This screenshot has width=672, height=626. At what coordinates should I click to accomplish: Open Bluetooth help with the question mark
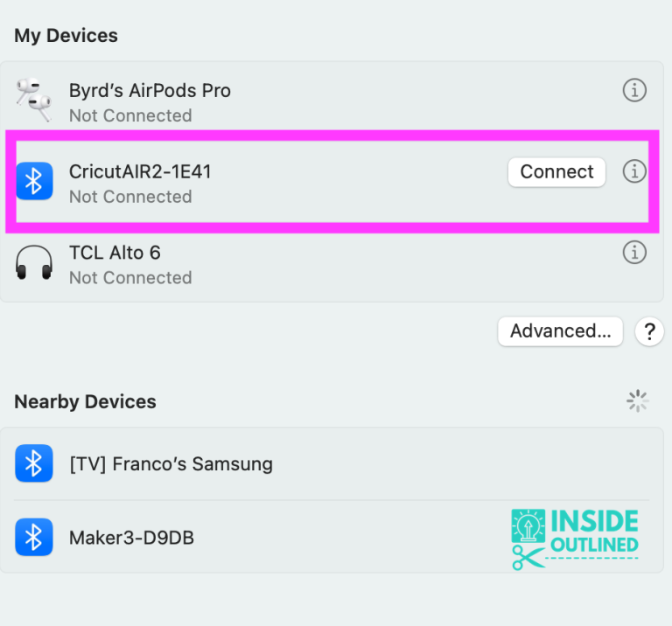coord(649,331)
